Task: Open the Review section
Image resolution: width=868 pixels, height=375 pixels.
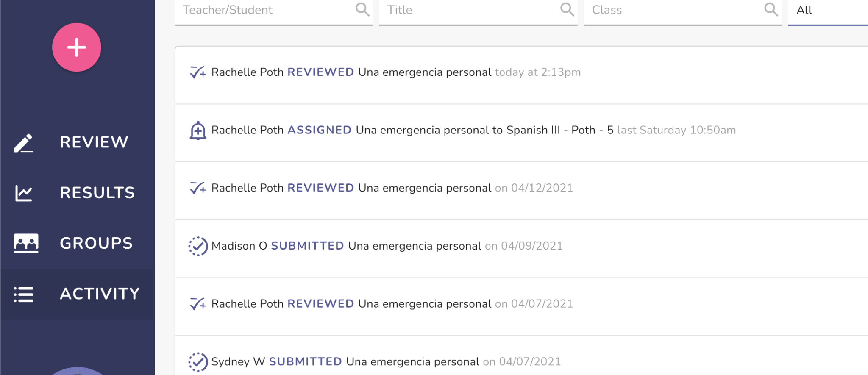Action: (x=94, y=142)
